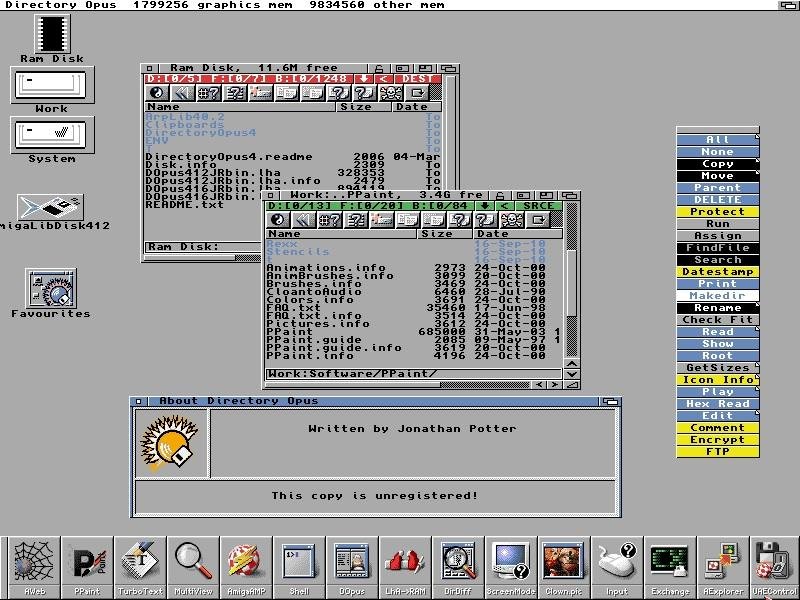The height and width of the screenshot is (600, 800).
Task: Click the arrow-box icon right of skull in Ram Disk lister
Action: click(x=417, y=93)
